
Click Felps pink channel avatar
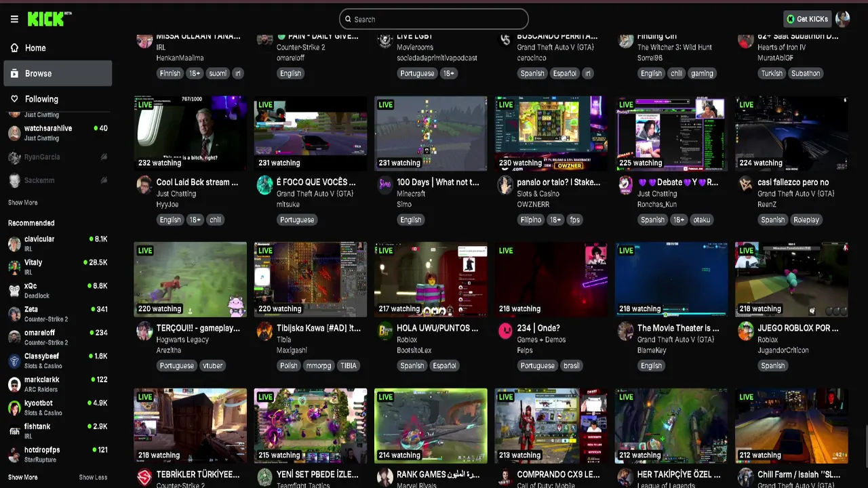tap(505, 331)
